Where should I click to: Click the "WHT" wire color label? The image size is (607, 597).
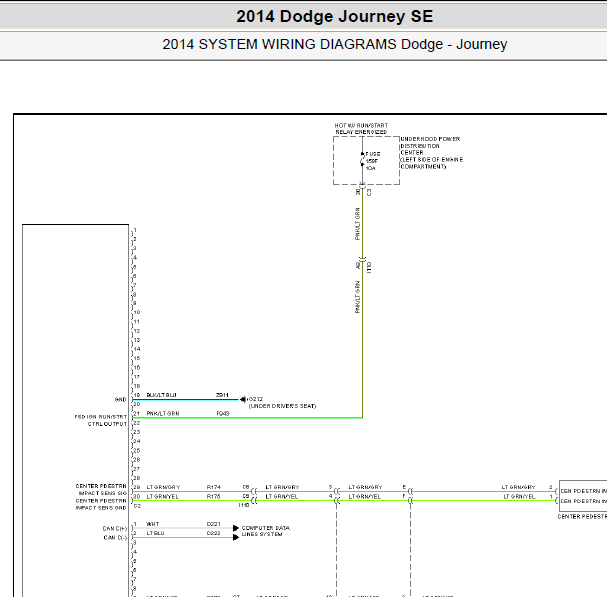click(x=153, y=524)
